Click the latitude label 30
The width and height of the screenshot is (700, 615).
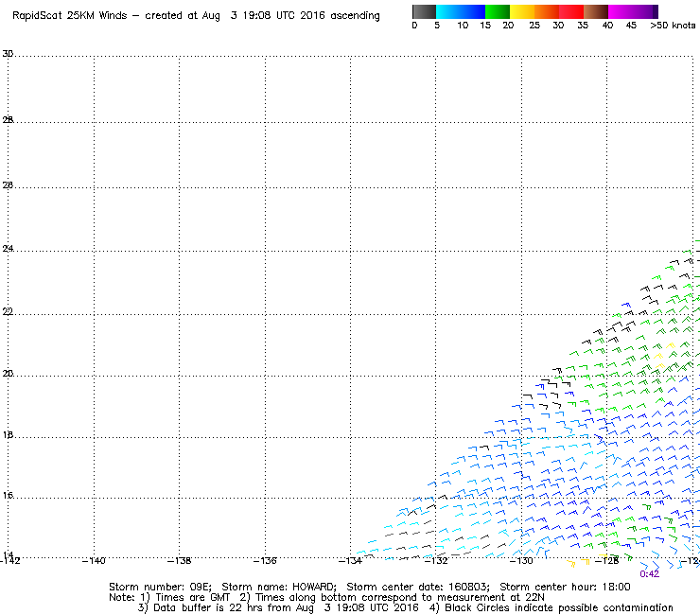coord(8,54)
